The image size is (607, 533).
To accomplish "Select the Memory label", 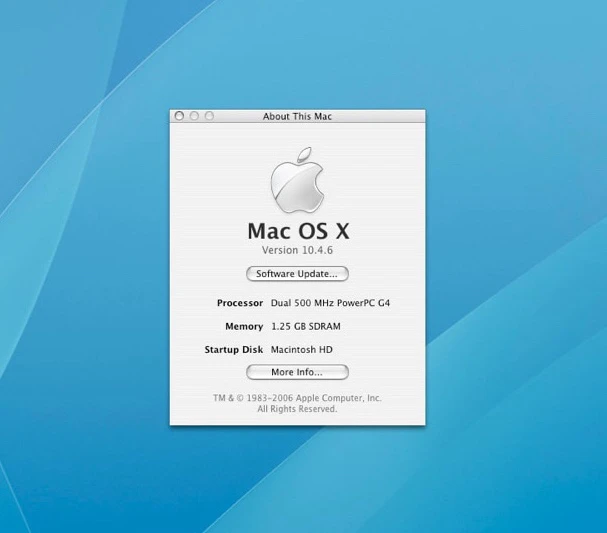I will [244, 326].
